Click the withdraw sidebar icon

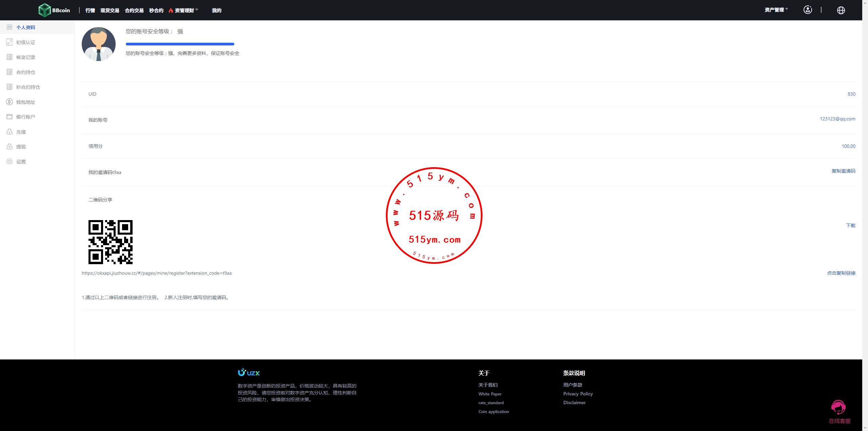pyautogui.click(x=9, y=146)
